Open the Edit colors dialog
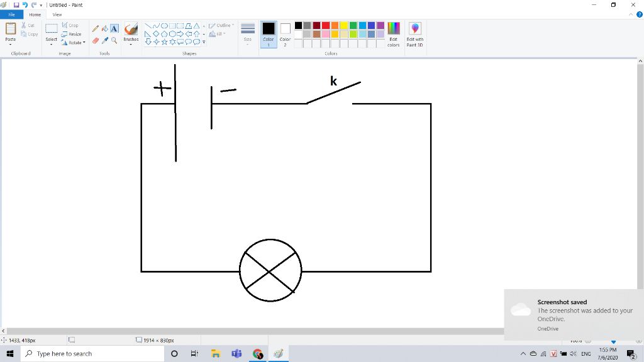Image resolution: width=644 pixels, height=362 pixels. (394, 35)
